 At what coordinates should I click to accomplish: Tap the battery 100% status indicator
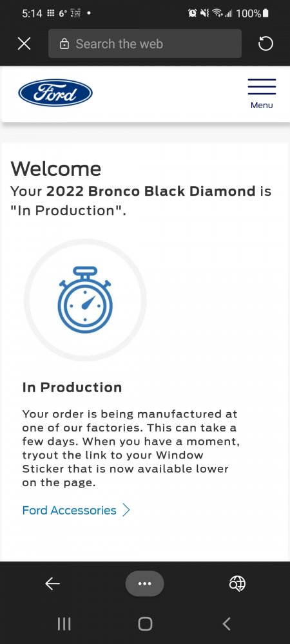click(253, 14)
